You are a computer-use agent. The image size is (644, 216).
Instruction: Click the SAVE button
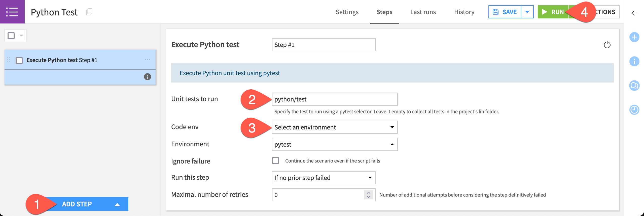point(505,12)
